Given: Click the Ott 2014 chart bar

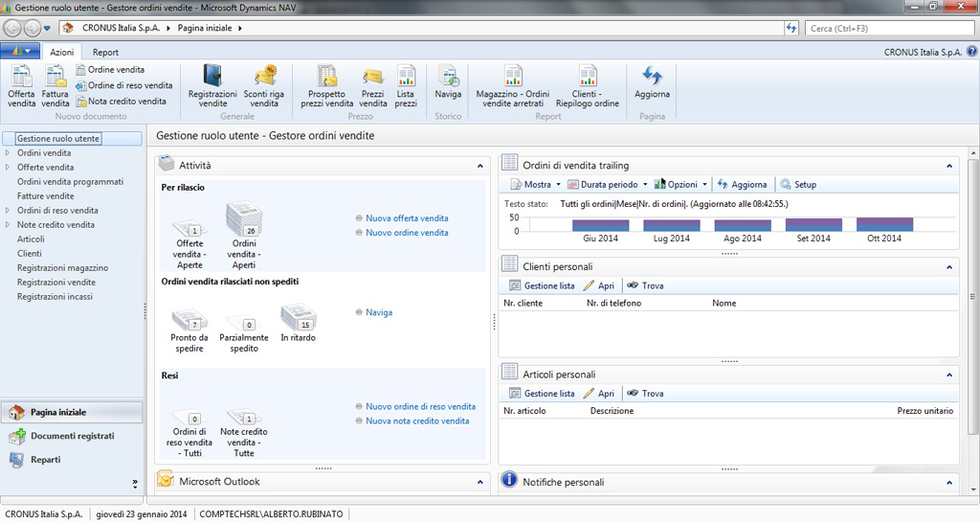Looking at the screenshot, I should pyautogui.click(x=884, y=225).
